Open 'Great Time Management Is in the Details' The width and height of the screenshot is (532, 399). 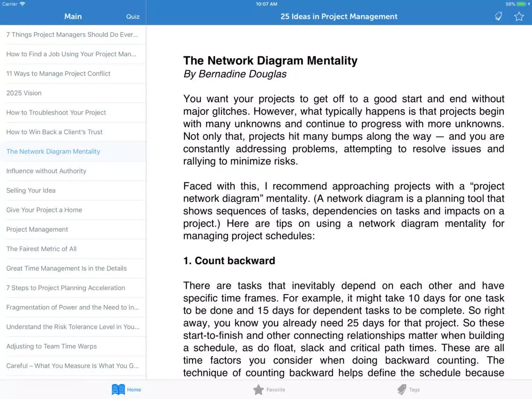(x=73, y=268)
